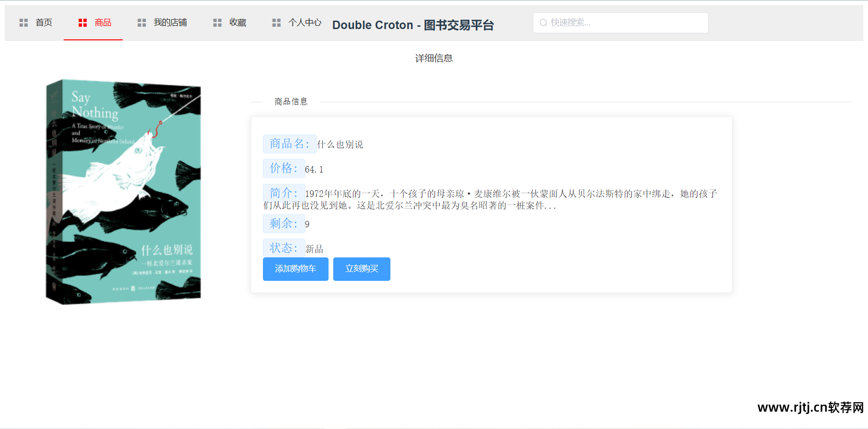
Task: Click the 价格: label tag
Action: coord(284,168)
